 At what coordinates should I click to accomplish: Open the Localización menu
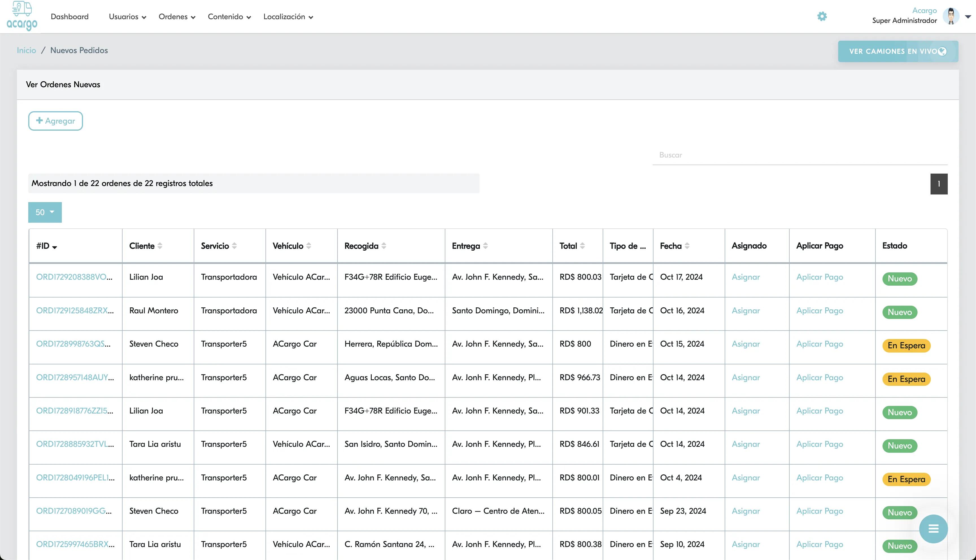288,17
